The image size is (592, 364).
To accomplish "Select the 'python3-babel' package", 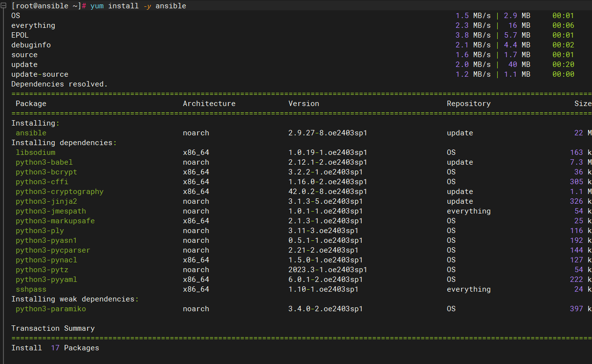I will point(44,162).
